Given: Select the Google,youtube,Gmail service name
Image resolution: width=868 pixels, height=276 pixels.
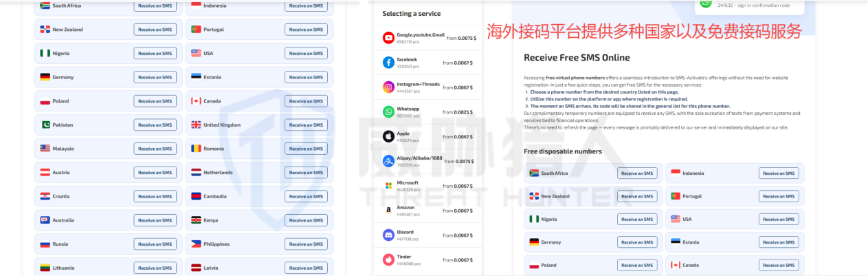Looking at the screenshot, I should click(x=421, y=35).
